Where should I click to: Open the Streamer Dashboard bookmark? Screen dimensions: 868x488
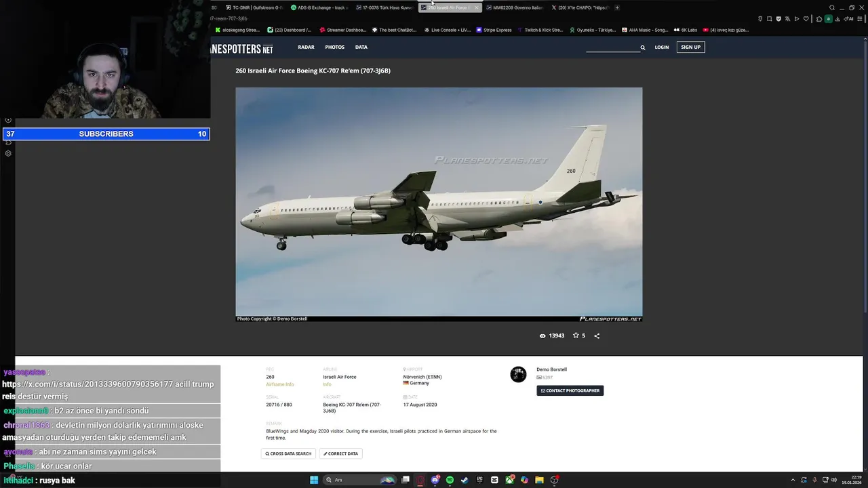coord(342,30)
